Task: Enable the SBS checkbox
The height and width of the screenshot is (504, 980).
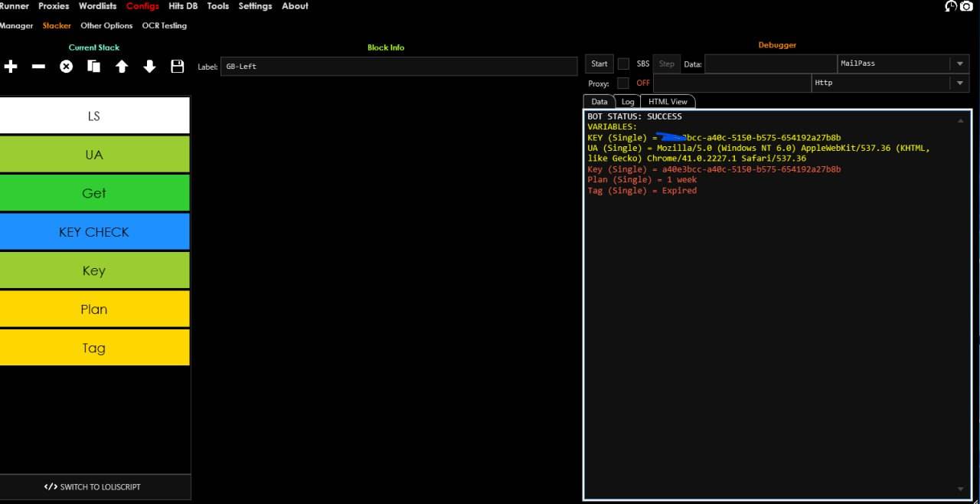Action: [623, 64]
